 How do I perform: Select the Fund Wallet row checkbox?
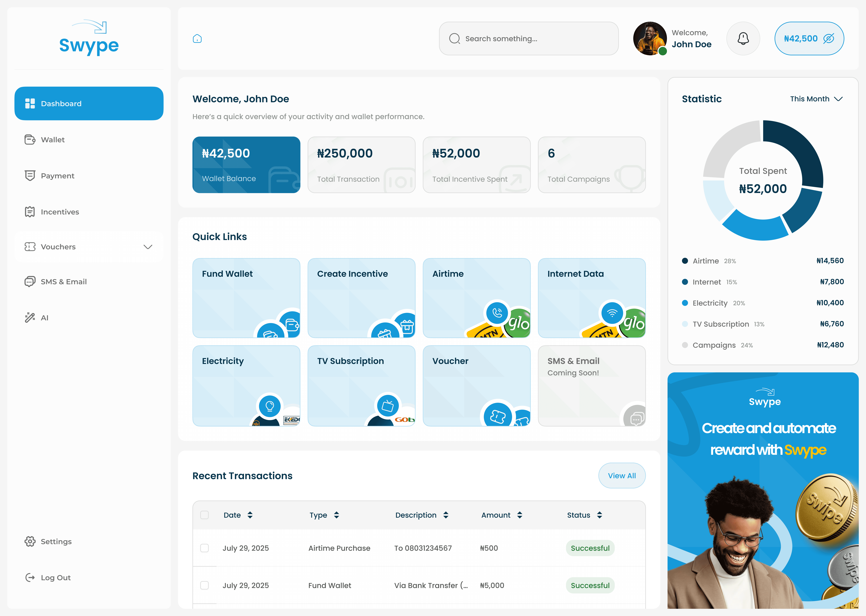click(x=204, y=585)
